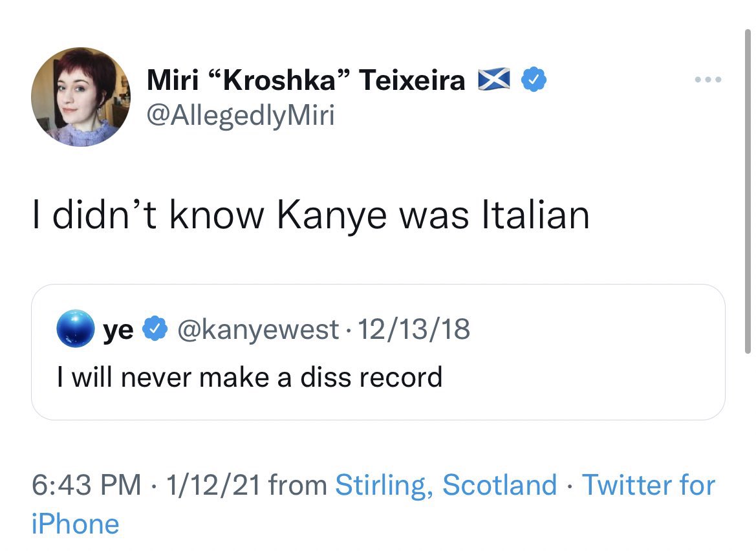
Task: Click the 1/12/21 tweet date
Action: pyautogui.click(x=213, y=485)
